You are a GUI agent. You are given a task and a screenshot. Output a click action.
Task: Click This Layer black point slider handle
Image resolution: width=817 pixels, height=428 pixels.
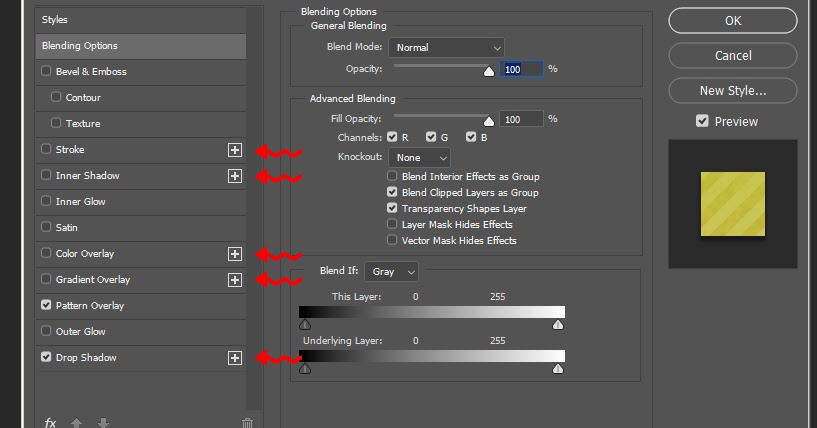coord(305,325)
